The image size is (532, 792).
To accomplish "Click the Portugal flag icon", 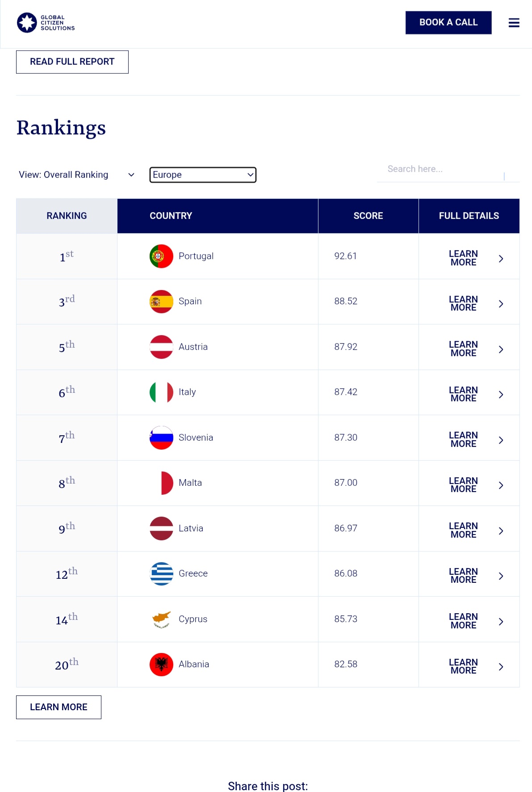I will click(x=161, y=256).
